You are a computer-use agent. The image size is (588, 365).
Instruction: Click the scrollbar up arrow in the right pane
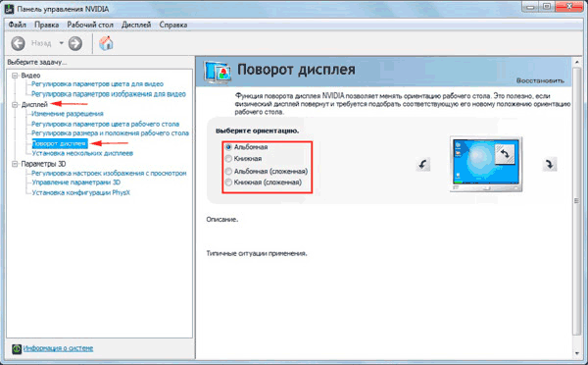[577, 63]
